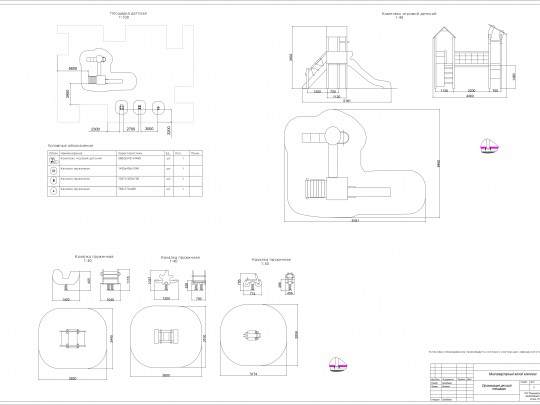Click the leftmost spring rocker side elevation drawing
The image size is (540, 405).
(x=66, y=281)
